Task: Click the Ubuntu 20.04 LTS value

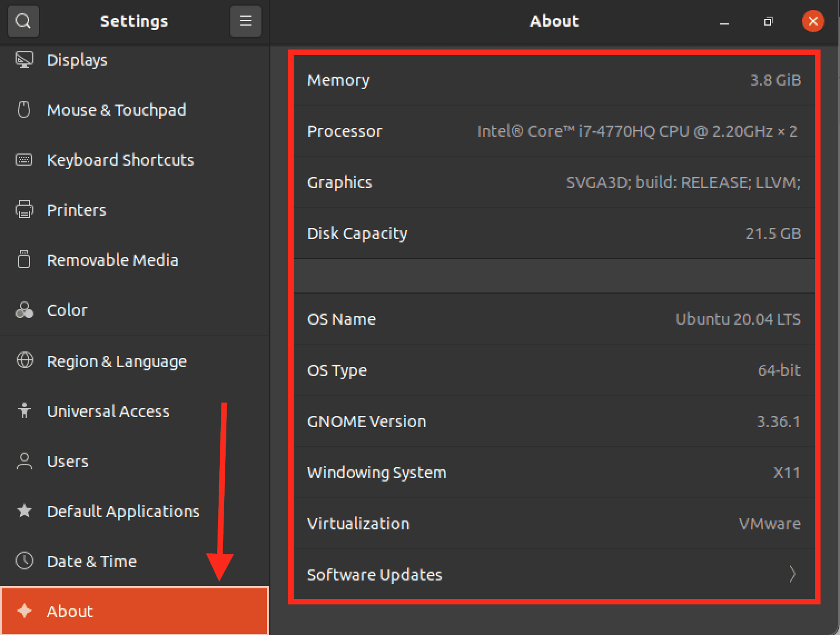Action: click(x=738, y=319)
